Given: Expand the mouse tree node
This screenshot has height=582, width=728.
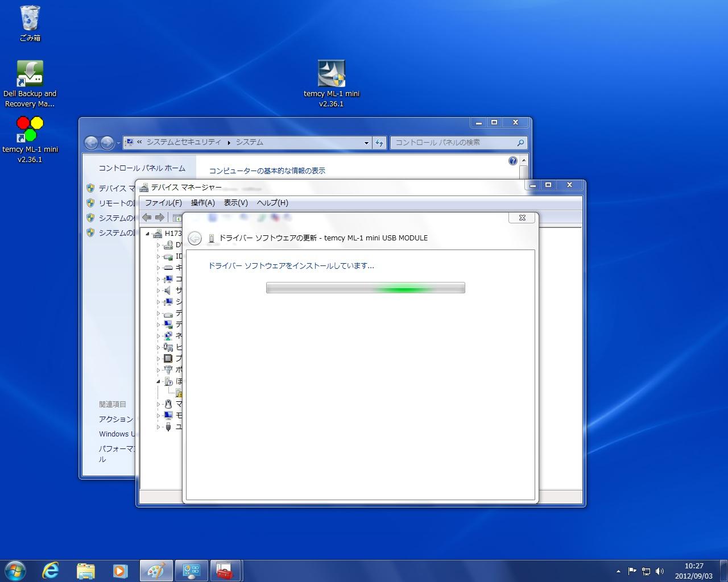Looking at the screenshot, I should coord(159,404).
